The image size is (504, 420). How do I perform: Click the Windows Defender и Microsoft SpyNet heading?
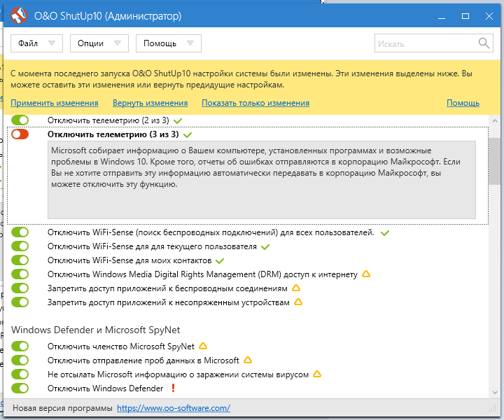click(x=95, y=330)
